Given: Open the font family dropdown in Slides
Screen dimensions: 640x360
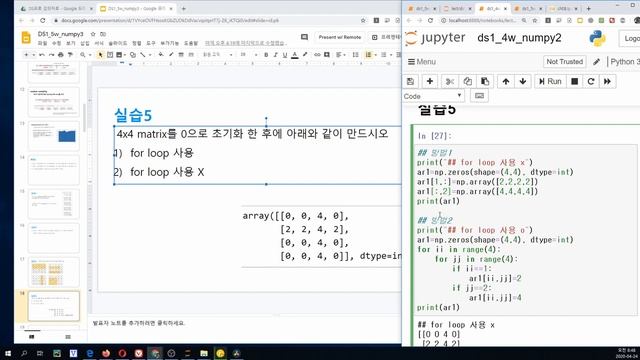Looking at the screenshot, I should pyautogui.click(x=218, y=55).
